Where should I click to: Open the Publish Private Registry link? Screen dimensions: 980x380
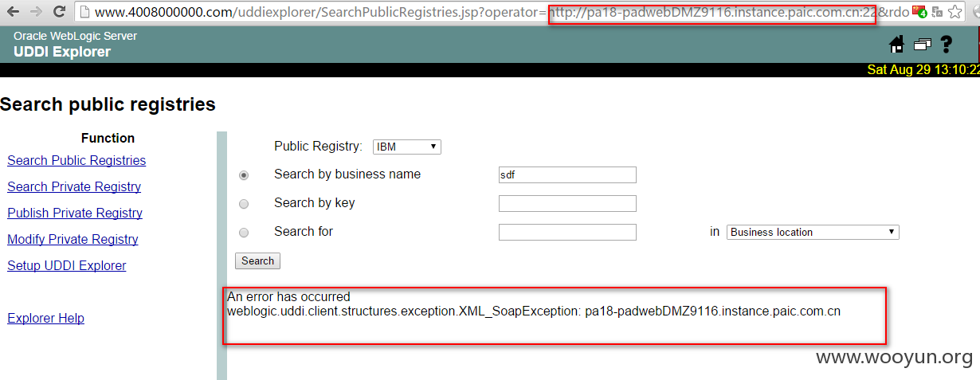(x=75, y=213)
